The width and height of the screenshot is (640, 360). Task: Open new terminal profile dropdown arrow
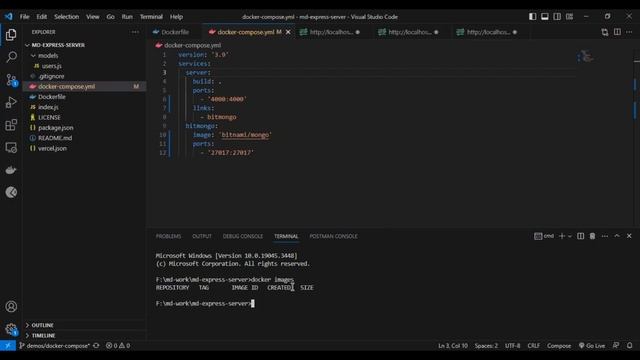[570, 236]
